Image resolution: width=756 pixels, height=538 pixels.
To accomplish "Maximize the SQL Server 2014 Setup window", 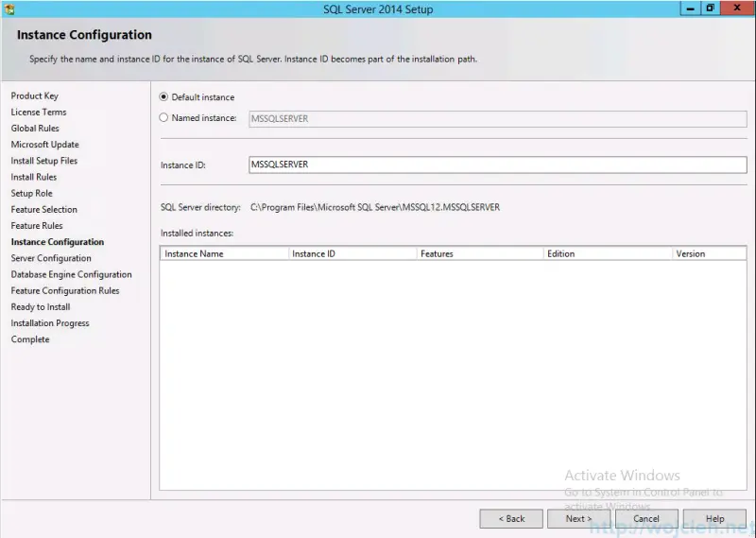I will pos(711,9).
